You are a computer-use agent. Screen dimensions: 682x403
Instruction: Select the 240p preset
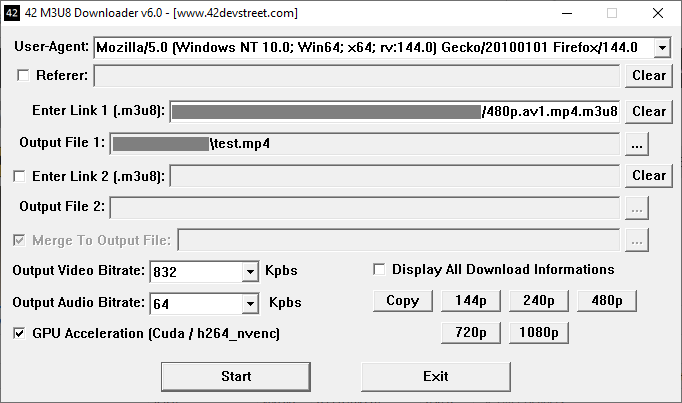pos(539,301)
